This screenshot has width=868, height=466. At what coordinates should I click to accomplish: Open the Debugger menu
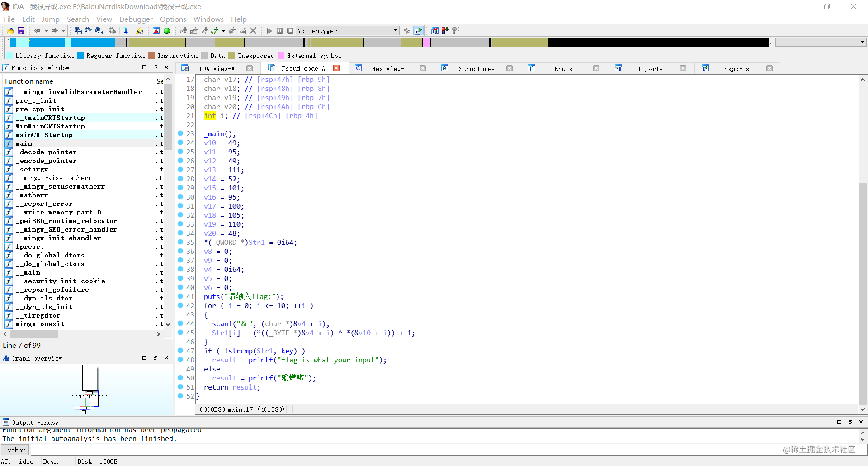[x=136, y=19]
